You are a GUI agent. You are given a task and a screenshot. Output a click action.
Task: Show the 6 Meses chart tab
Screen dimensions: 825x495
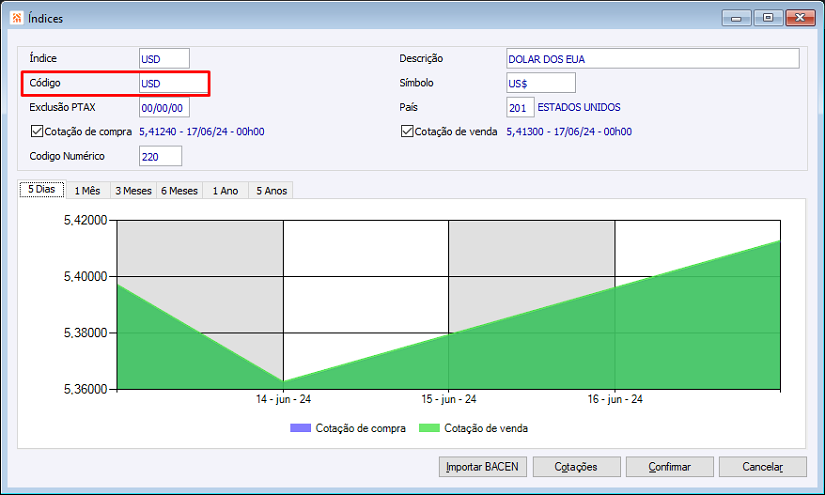coord(179,190)
